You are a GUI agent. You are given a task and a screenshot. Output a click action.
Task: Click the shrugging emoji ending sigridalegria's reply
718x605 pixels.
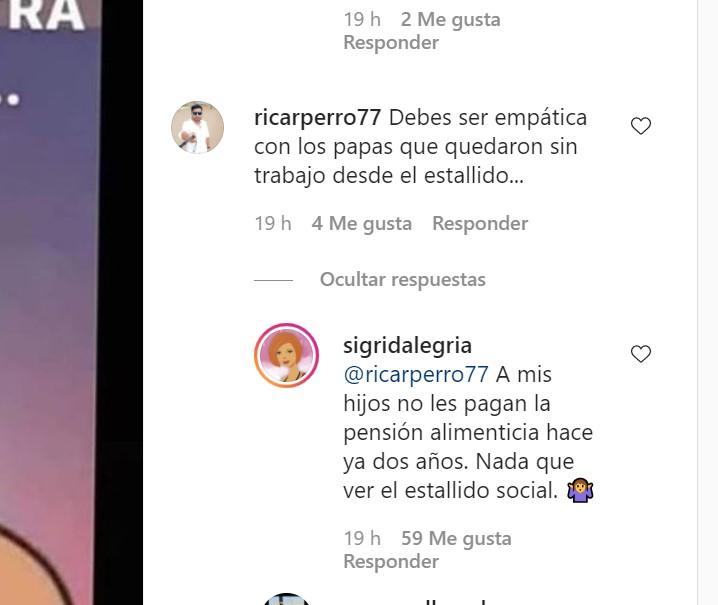coord(580,491)
